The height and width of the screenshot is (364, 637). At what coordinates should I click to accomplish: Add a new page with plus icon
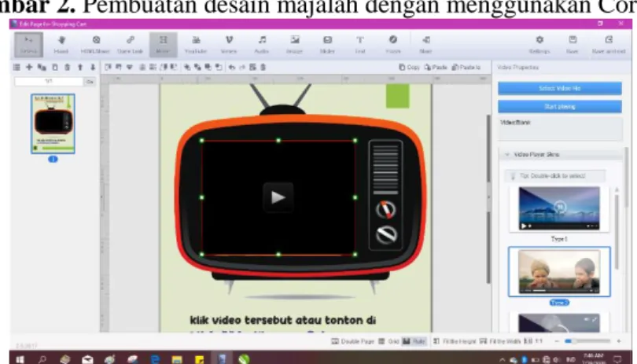pyautogui.click(x=29, y=68)
